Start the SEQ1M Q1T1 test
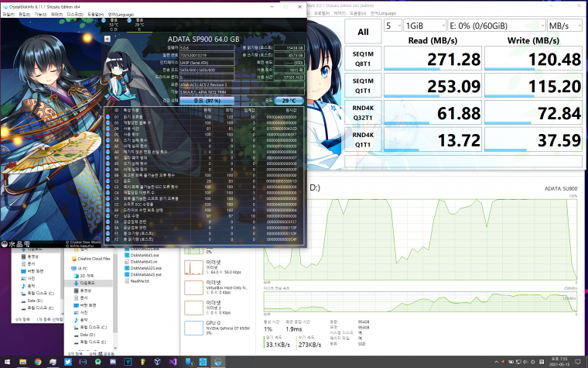 click(363, 86)
